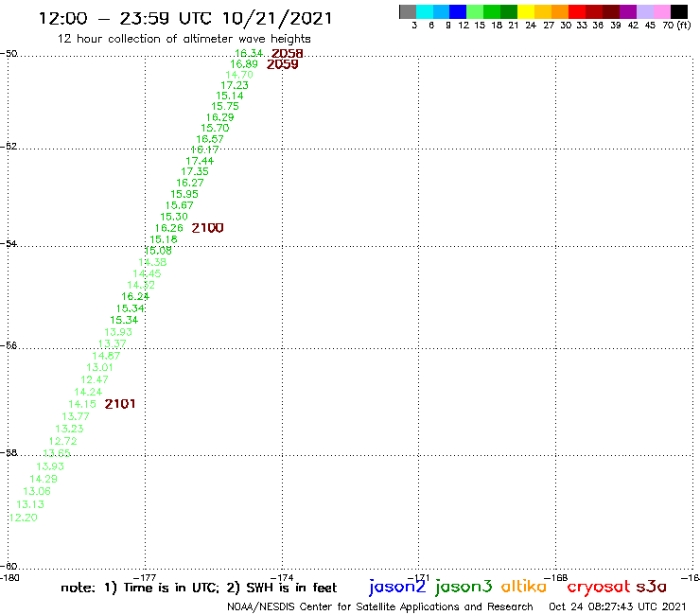Click the black swatch at the legend's end

click(679, 11)
